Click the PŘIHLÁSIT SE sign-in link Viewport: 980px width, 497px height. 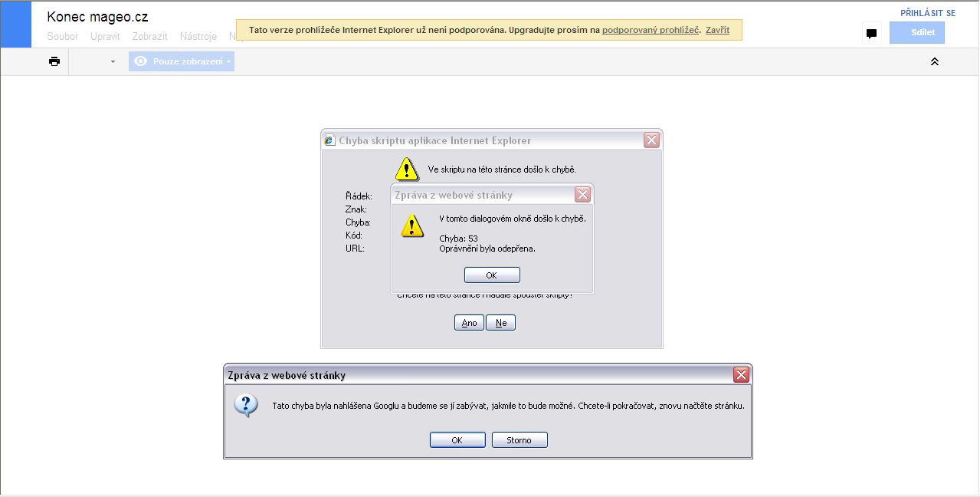928,13
